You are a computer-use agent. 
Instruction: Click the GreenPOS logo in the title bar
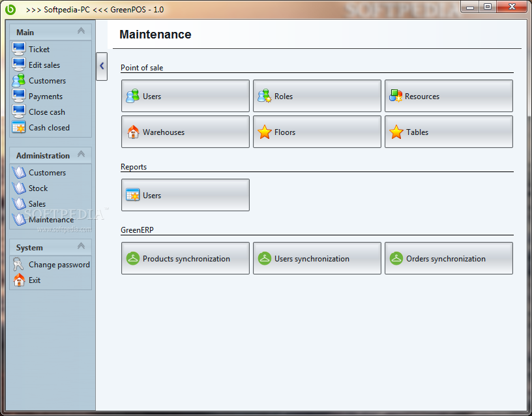[x=10, y=9]
